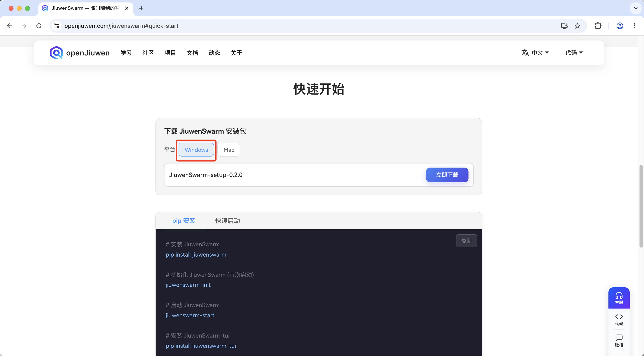Click the 立即下载 download button
This screenshot has height=356, width=644.
point(447,175)
